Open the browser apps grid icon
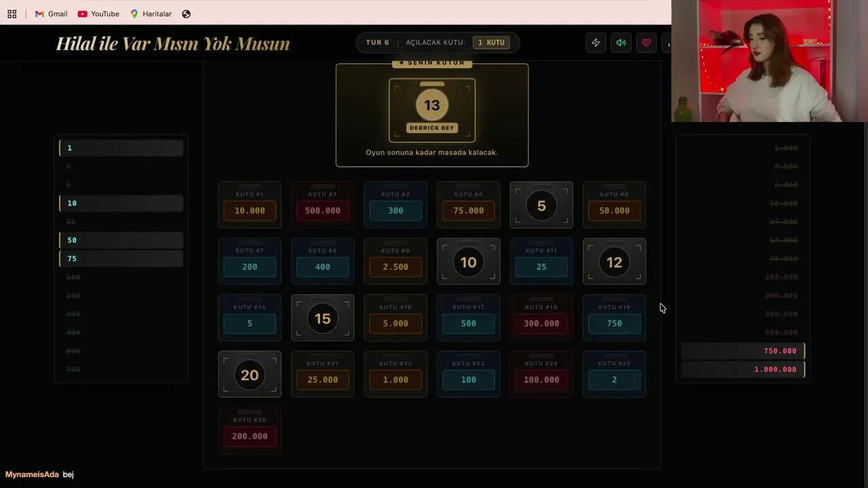This screenshot has width=868, height=488. pos(12,14)
